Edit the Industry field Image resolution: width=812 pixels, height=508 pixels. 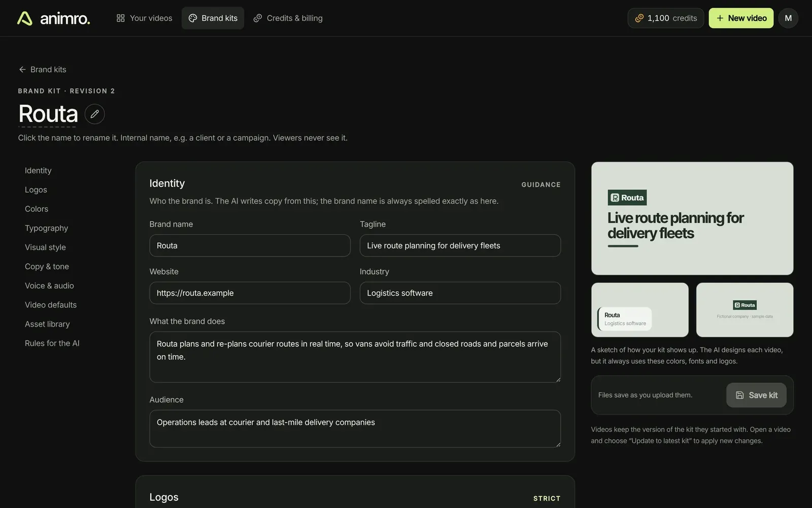pos(460,293)
